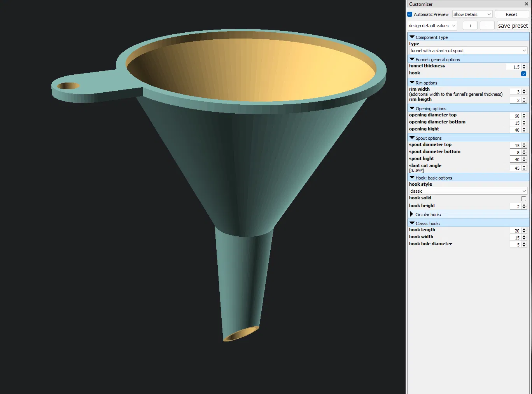Enable the hook solid checkbox
The image size is (532, 394).
point(523,199)
